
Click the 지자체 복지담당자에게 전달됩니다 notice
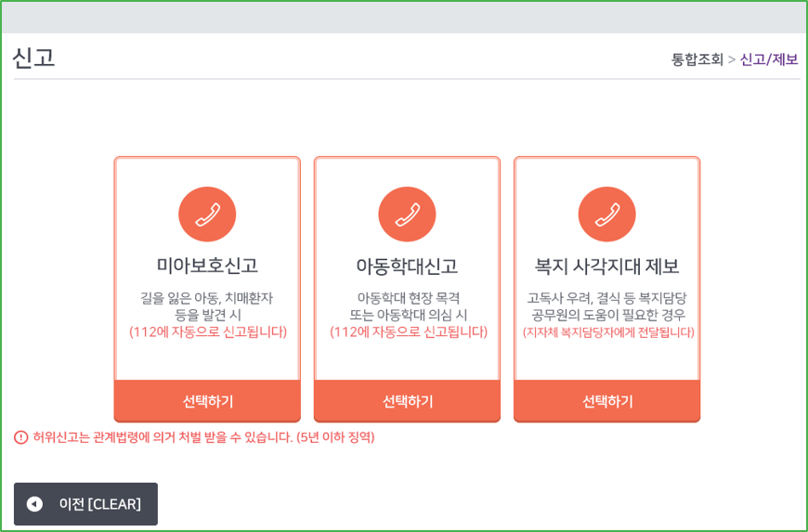607,332
